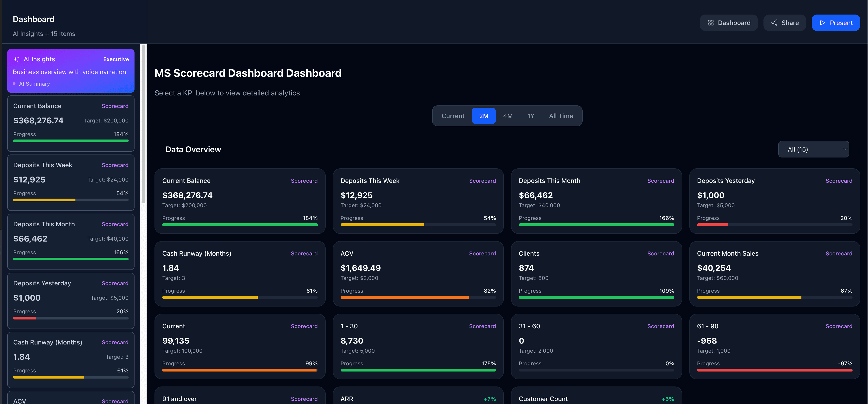
Task: Click the Share button in the top bar
Action: [784, 22]
